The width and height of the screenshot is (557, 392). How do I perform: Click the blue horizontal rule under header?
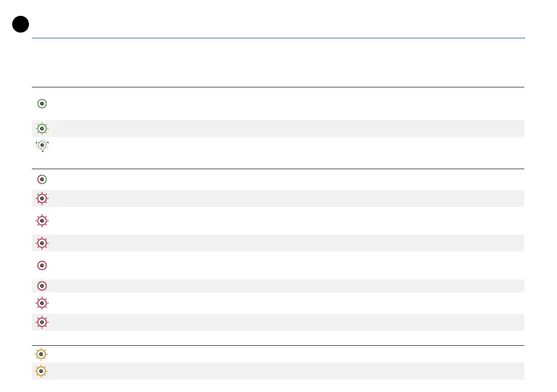278,38
